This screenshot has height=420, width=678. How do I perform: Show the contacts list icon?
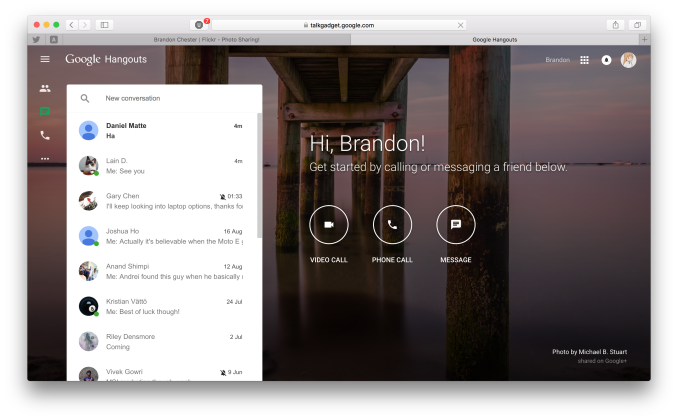click(45, 88)
